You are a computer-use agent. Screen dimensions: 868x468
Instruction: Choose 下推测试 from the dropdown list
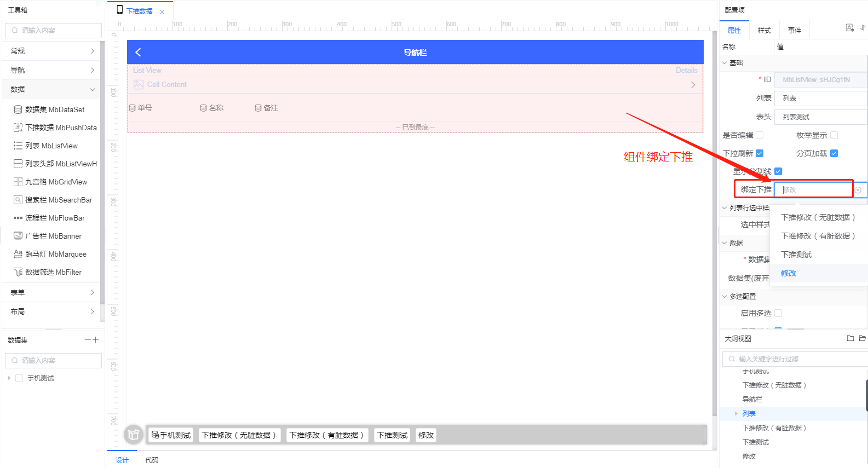coord(796,255)
